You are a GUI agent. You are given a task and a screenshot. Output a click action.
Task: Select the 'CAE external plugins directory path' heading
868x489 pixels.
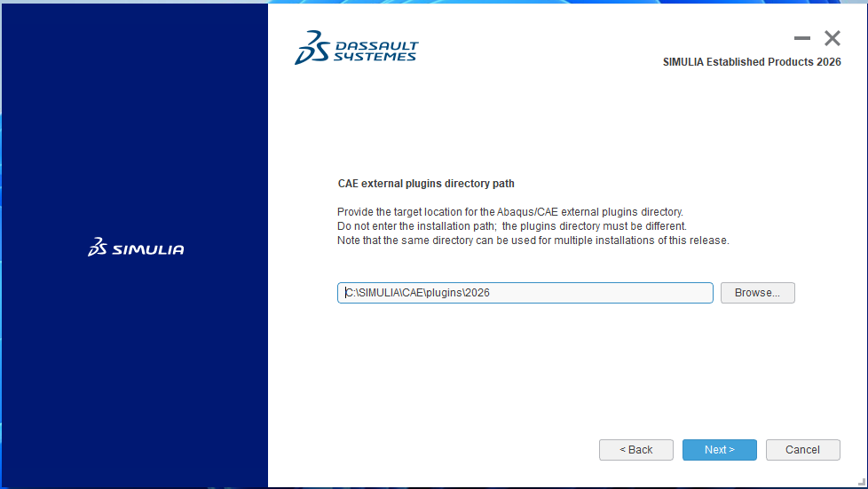pos(426,184)
